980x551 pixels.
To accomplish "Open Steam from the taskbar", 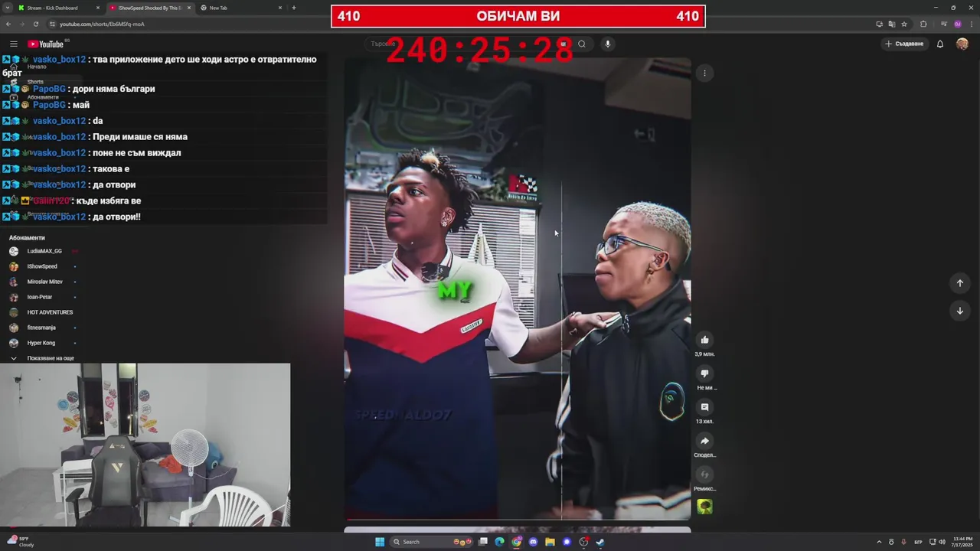I will (x=600, y=542).
